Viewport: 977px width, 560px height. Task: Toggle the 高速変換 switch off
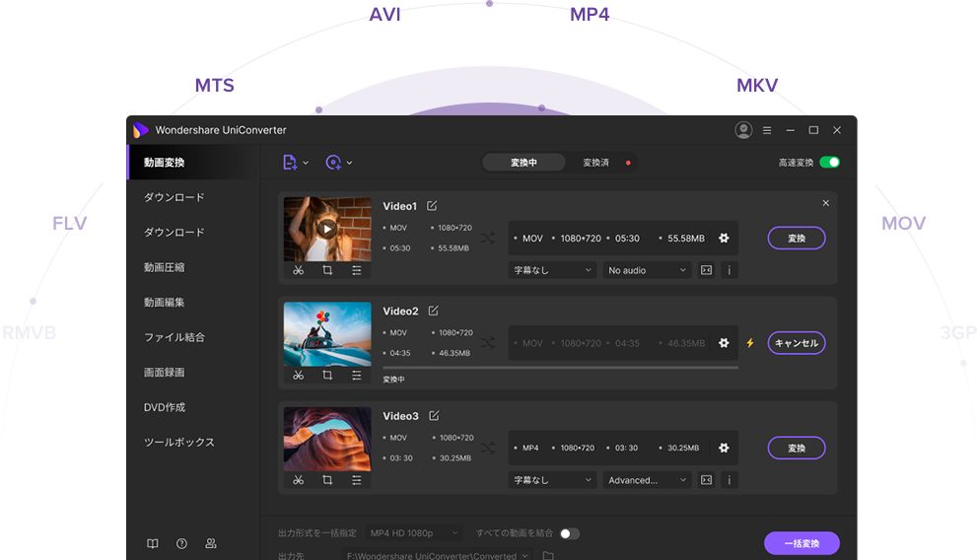coord(829,163)
